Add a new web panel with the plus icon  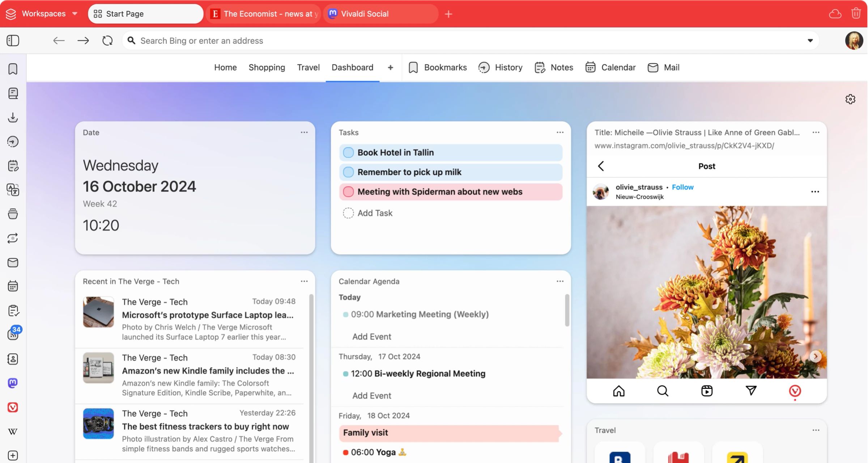pos(13,455)
